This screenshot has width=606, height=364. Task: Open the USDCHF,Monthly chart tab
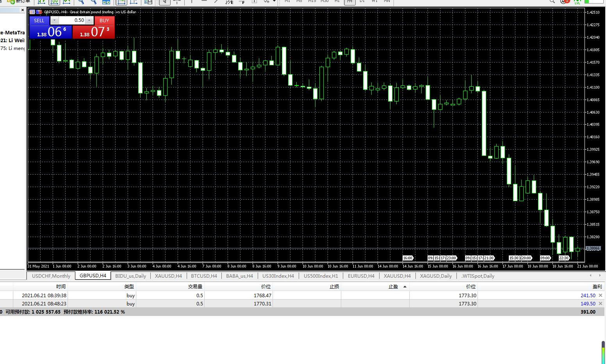(51, 276)
